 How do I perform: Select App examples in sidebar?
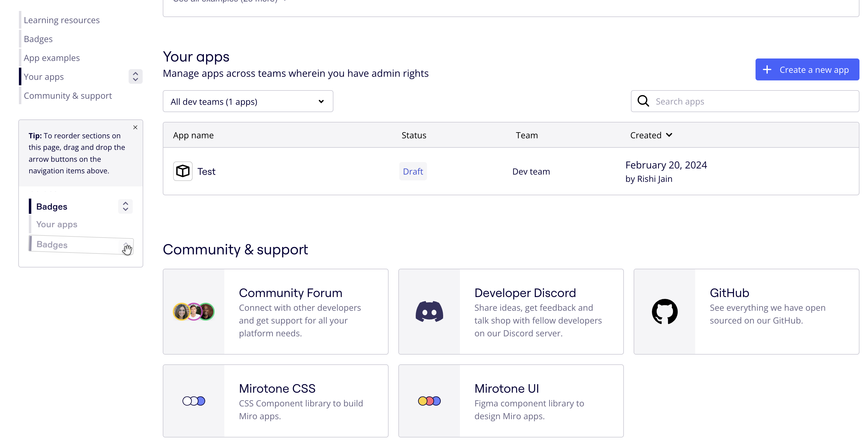click(x=52, y=58)
